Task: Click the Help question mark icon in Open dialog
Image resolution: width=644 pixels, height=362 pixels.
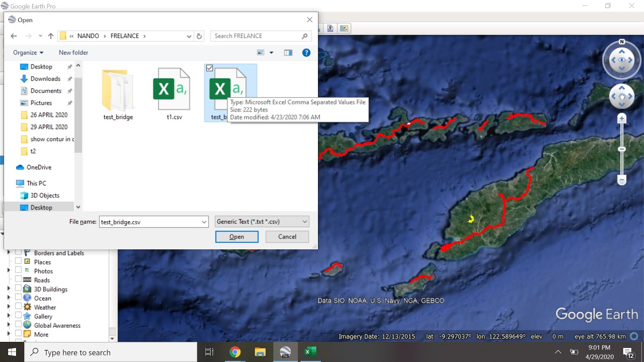Action: [x=306, y=52]
